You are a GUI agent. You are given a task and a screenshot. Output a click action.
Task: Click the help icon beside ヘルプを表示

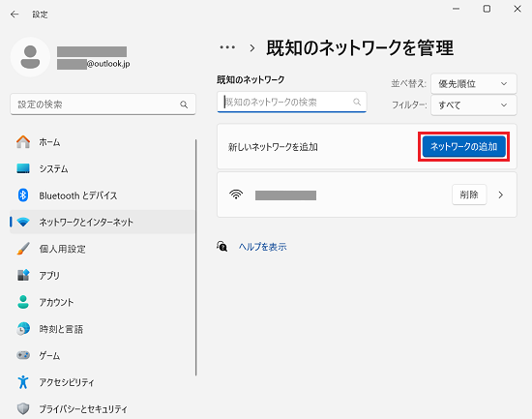[x=222, y=246]
